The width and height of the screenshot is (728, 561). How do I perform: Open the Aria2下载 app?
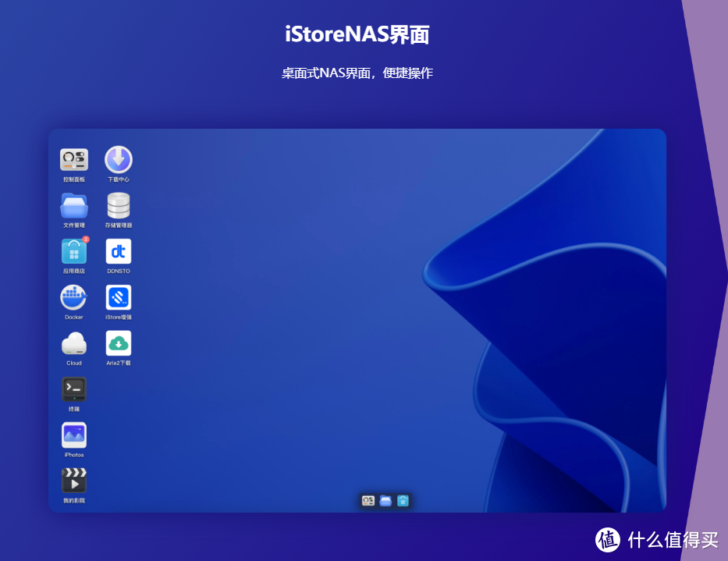[119, 343]
